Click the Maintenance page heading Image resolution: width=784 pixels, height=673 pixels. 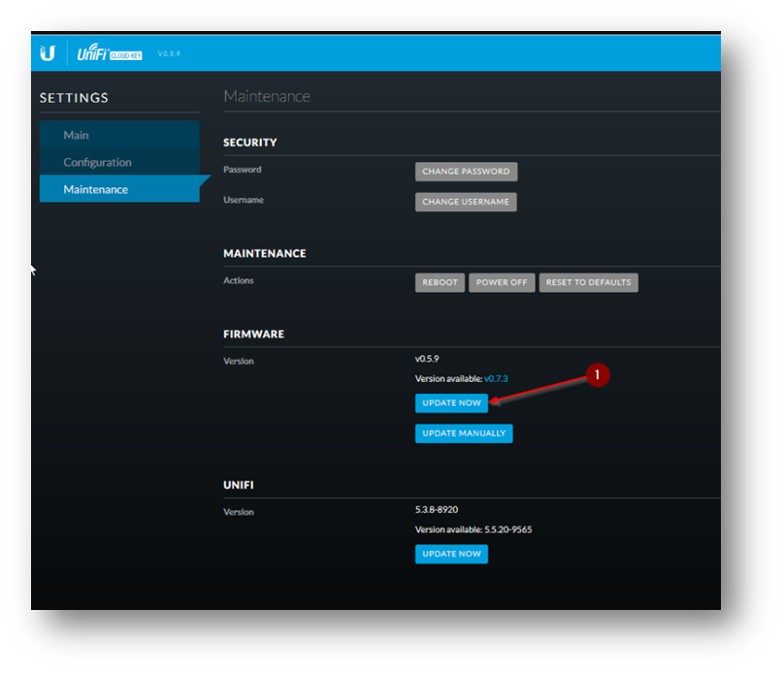pyautogui.click(x=267, y=96)
